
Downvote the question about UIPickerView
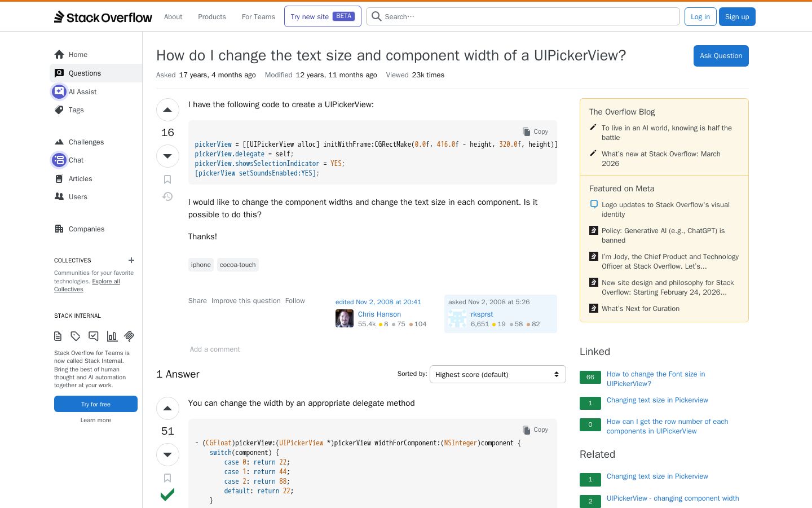(167, 156)
